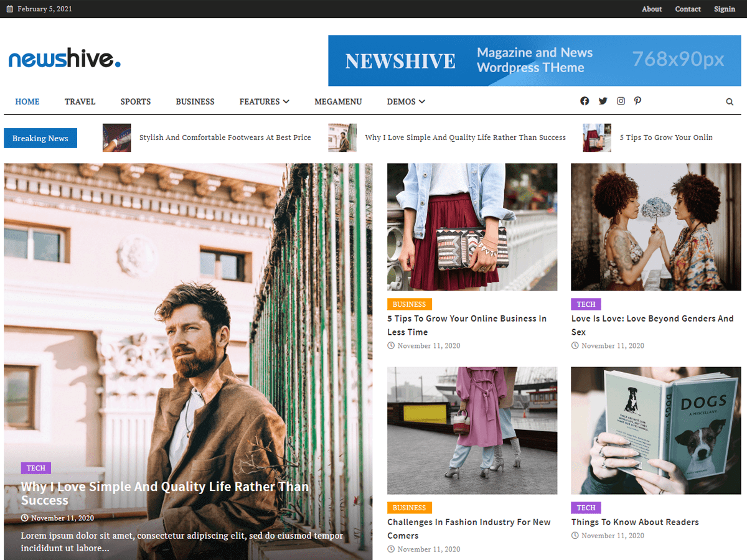The image size is (747, 560).
Task: Click Business tag above Challenges In Fashion Industry
Action: [x=410, y=508]
